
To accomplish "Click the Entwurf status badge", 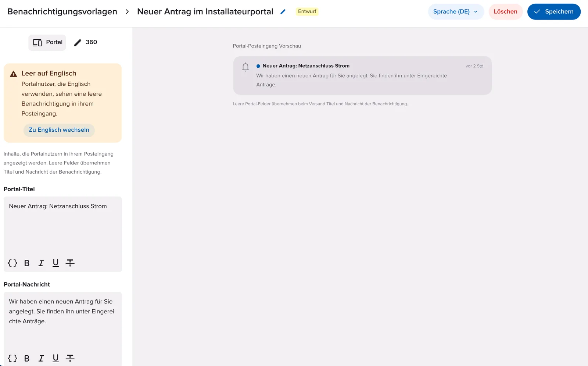I will click(307, 11).
